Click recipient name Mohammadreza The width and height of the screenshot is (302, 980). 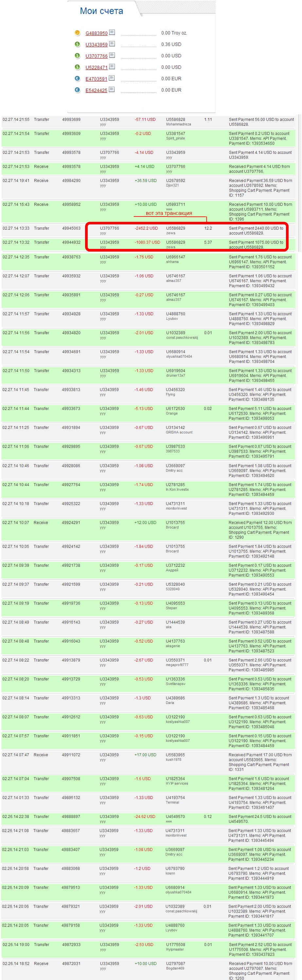[178, 124]
